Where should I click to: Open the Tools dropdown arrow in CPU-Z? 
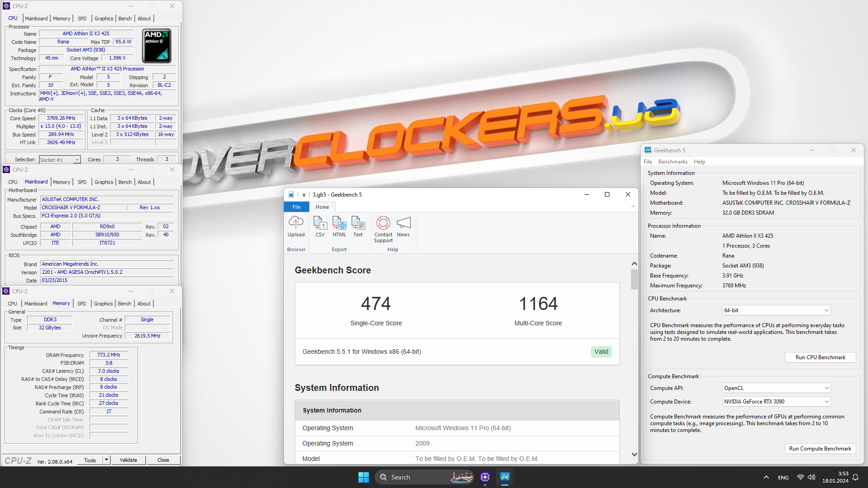click(x=106, y=460)
